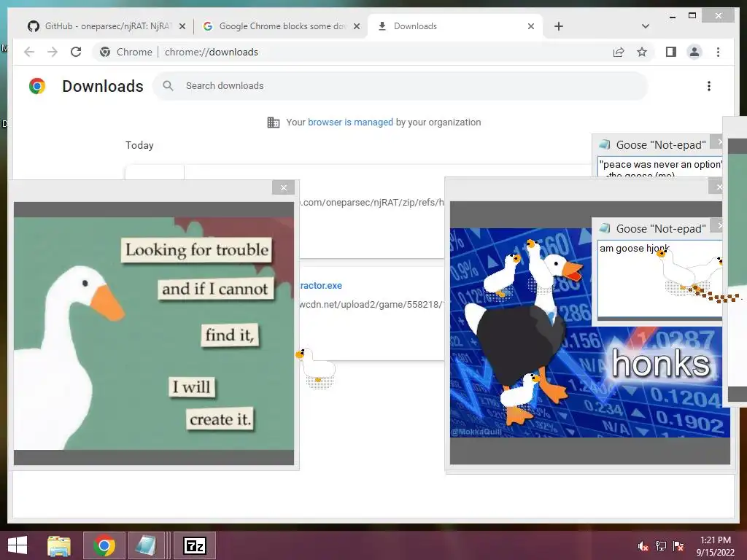This screenshot has width=747, height=560.
Task: Switch to the Google Chrome blocks downloads tab
Action: (x=281, y=26)
